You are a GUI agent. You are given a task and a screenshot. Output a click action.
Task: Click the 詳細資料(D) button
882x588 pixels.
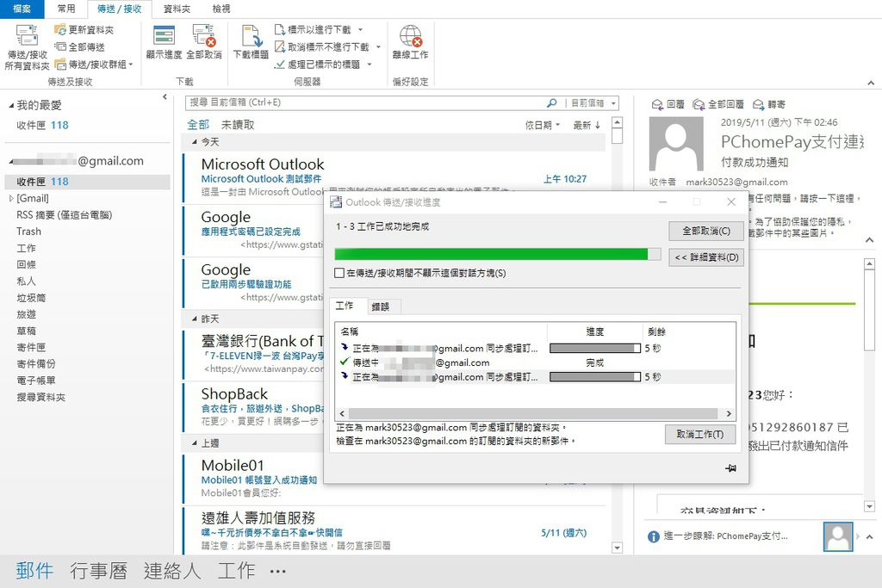click(706, 257)
